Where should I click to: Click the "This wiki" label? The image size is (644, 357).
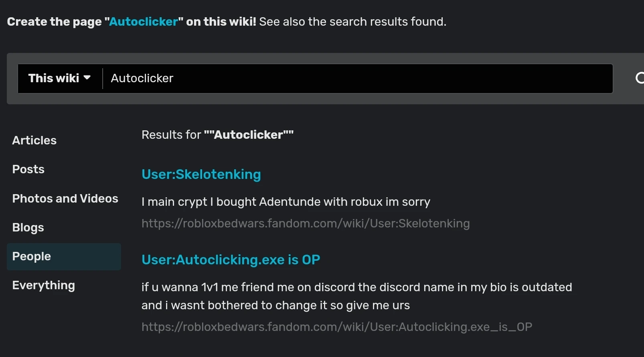53,78
